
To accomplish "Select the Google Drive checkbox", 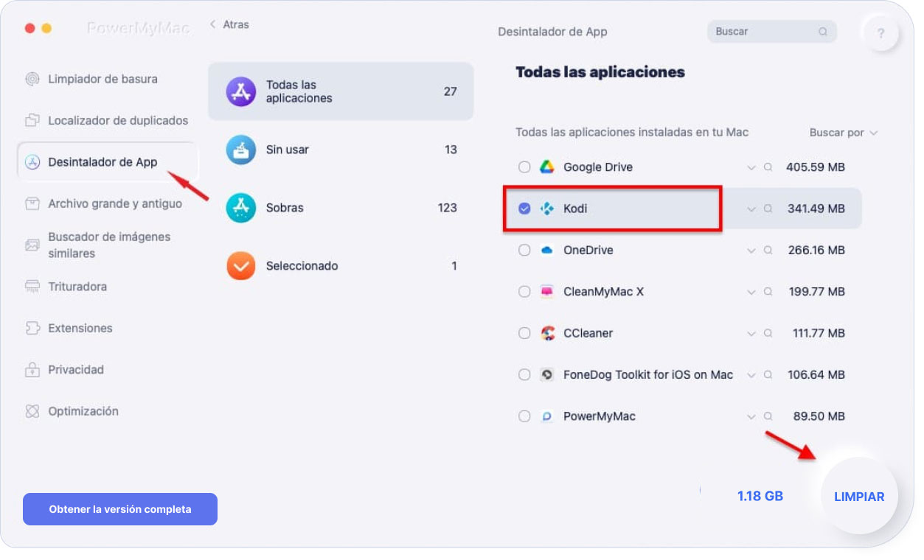I will tap(524, 167).
